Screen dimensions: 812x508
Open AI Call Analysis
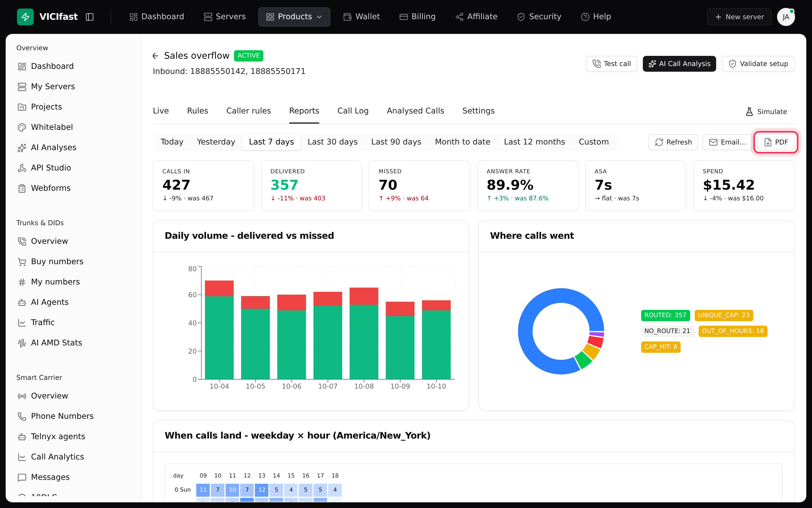click(679, 64)
